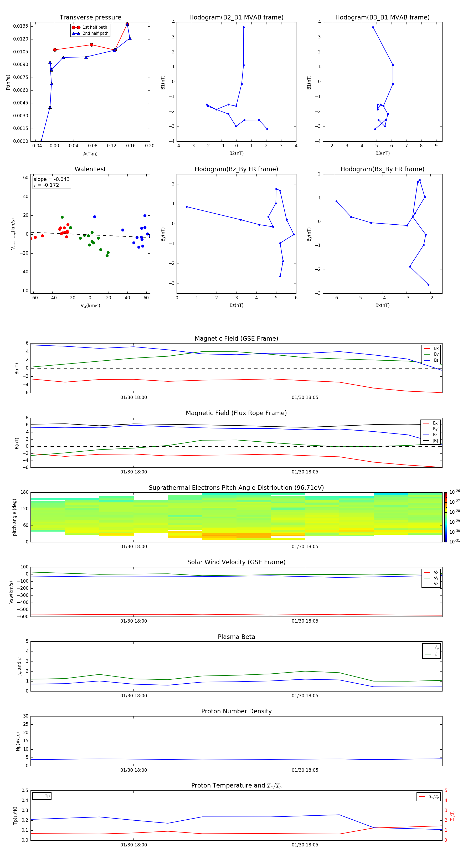This screenshot has width=473, height=868.
Task: Select the "Proton Temperature and Te/Tp" title
Action: point(236,786)
